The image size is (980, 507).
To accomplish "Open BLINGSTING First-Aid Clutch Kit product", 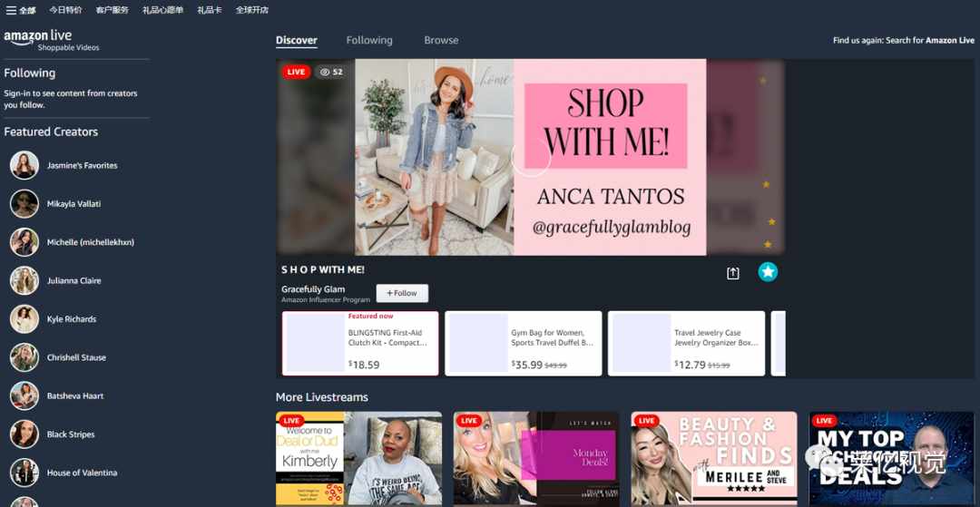I will [x=360, y=344].
